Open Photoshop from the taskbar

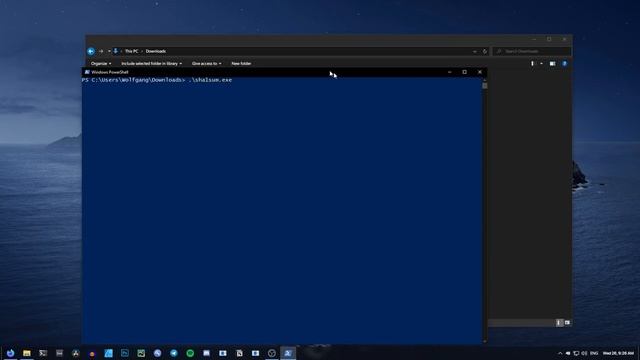125,353
